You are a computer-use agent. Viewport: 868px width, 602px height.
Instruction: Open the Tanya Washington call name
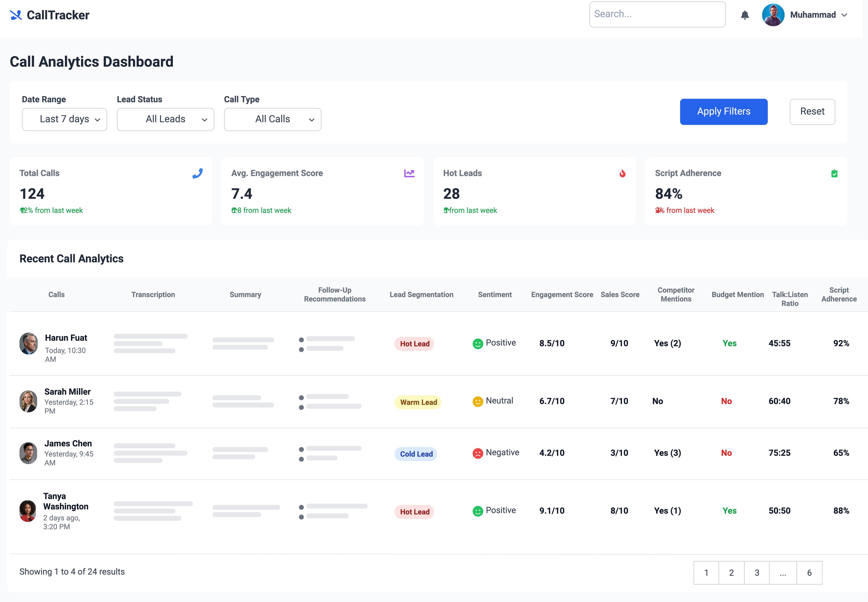66,501
